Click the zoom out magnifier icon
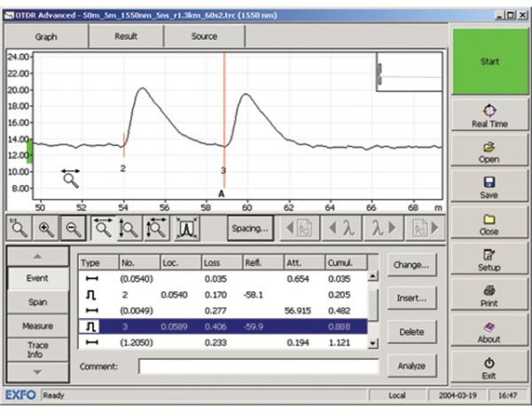The width and height of the screenshot is (532, 412). pos(74,229)
